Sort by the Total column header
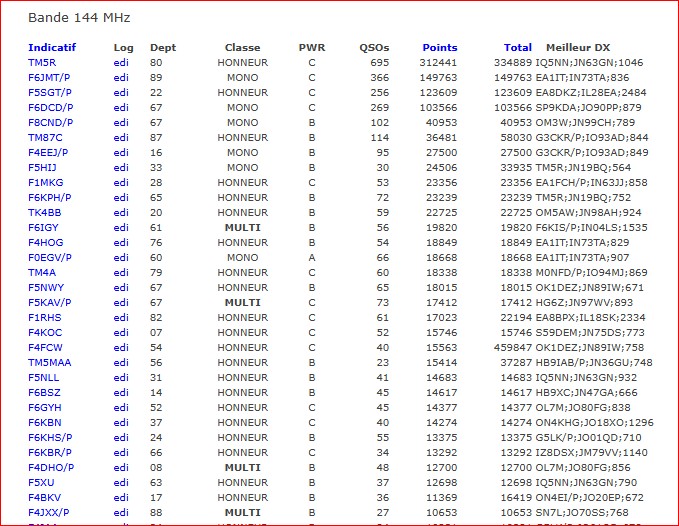Screen dimensions: 679x526 (517, 48)
